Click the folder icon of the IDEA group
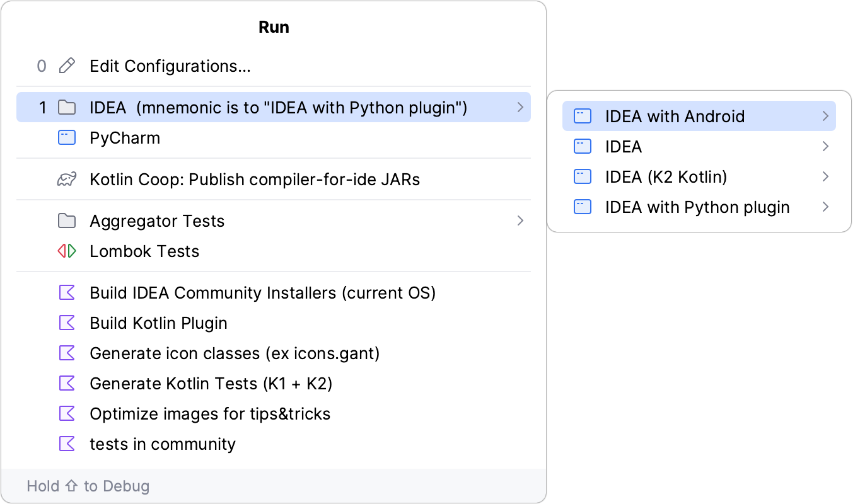This screenshot has width=860, height=504. pyautogui.click(x=67, y=108)
